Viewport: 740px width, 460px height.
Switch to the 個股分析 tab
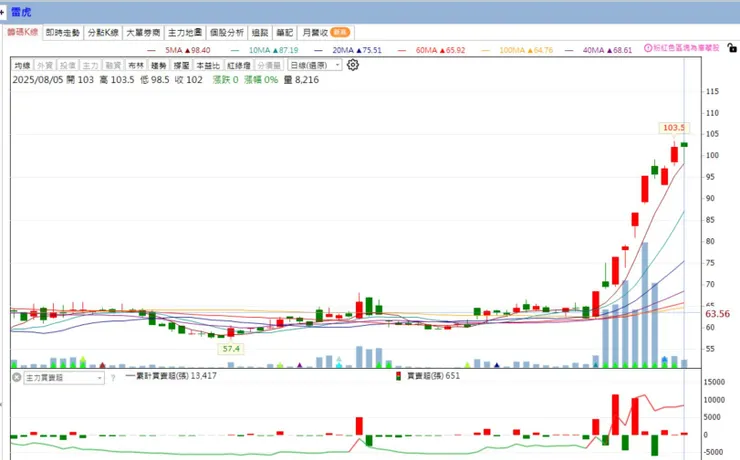tap(227, 33)
